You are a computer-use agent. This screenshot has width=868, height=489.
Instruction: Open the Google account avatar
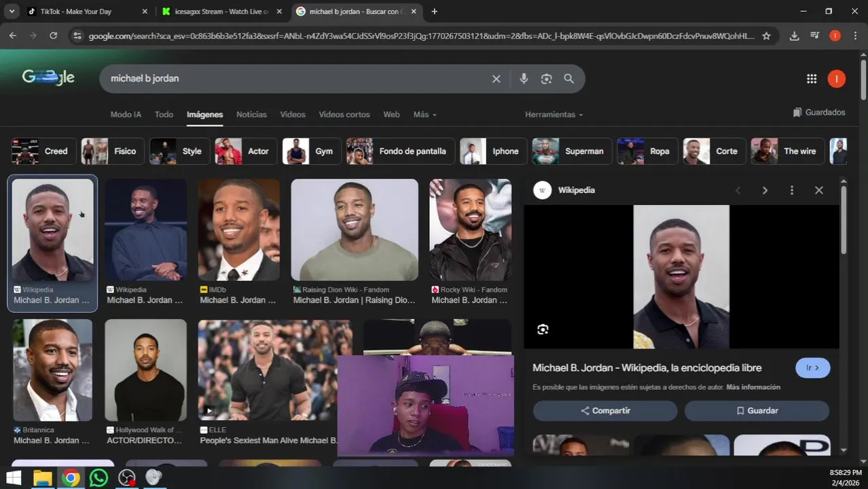point(836,79)
